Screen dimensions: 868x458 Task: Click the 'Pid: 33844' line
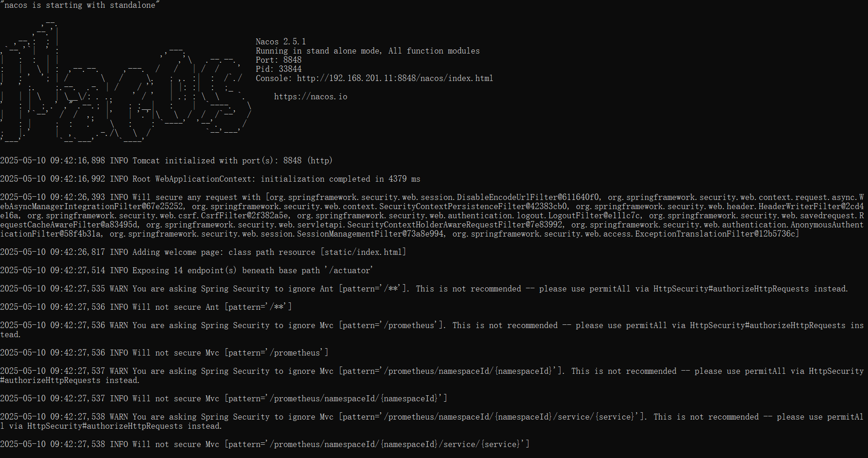click(278, 69)
